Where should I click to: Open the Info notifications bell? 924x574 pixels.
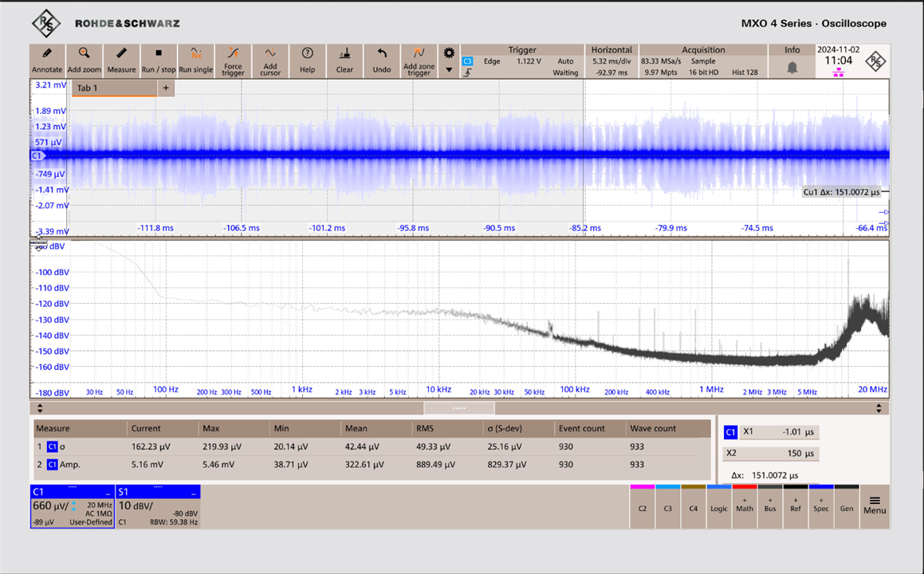pyautogui.click(x=792, y=68)
